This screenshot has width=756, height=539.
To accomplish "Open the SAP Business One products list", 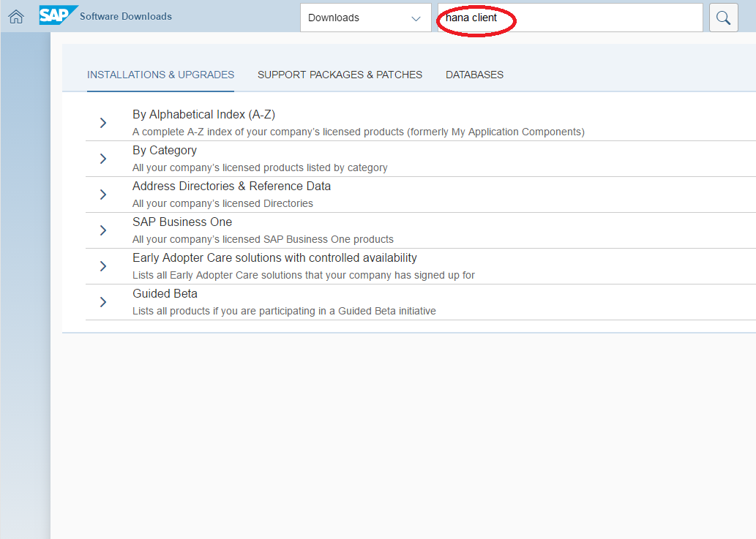I will [182, 222].
